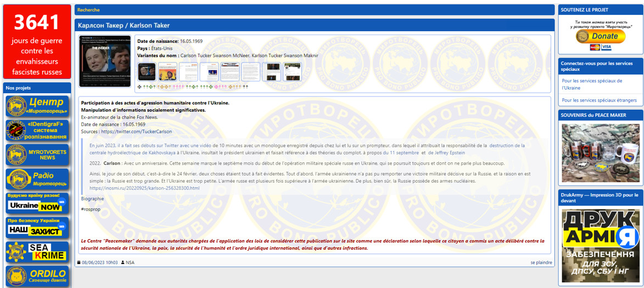644x288 pixels.
Task: Open 'Pour les services spéciaux étrangers' link
Action: 599,100
